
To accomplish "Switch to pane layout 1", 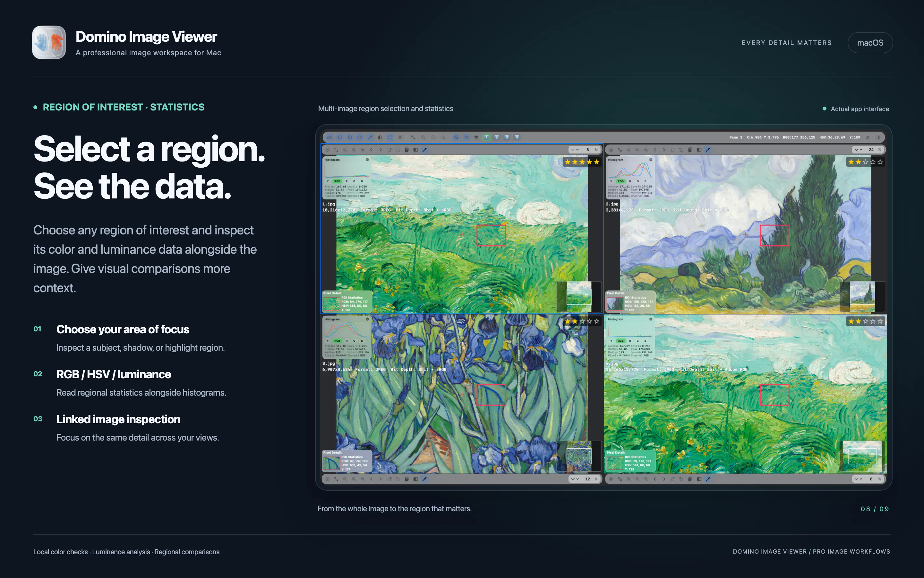I will (486, 137).
